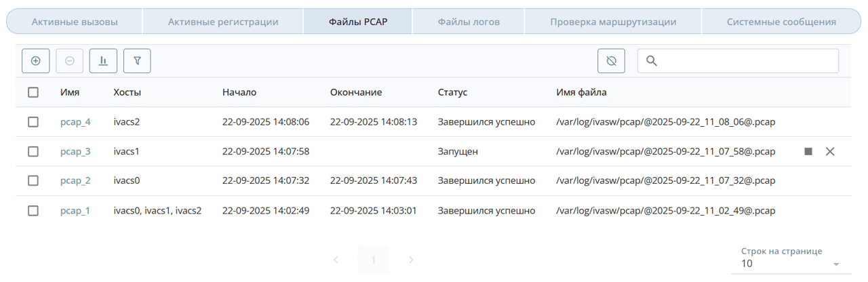The width and height of the screenshot is (868, 282).
Task: Tick the checkbox for pcap_2
Action: [33, 181]
